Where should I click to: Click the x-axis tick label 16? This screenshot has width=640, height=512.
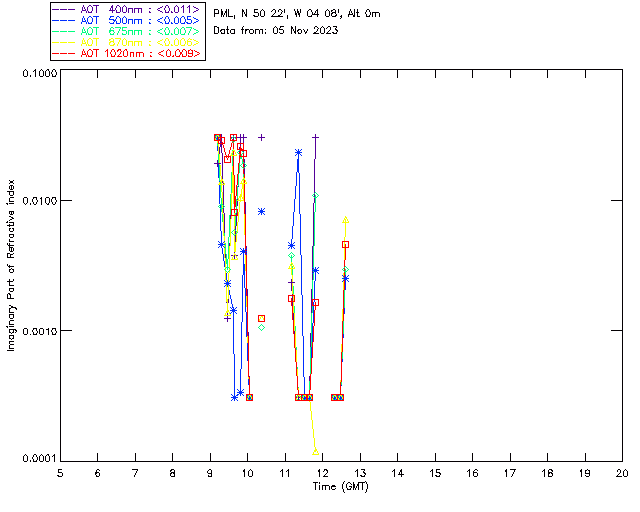(472, 473)
